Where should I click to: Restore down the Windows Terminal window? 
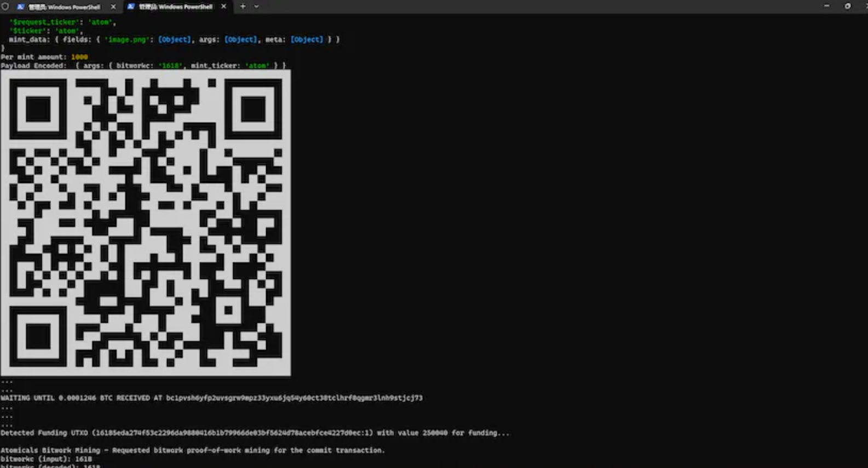click(x=847, y=6)
